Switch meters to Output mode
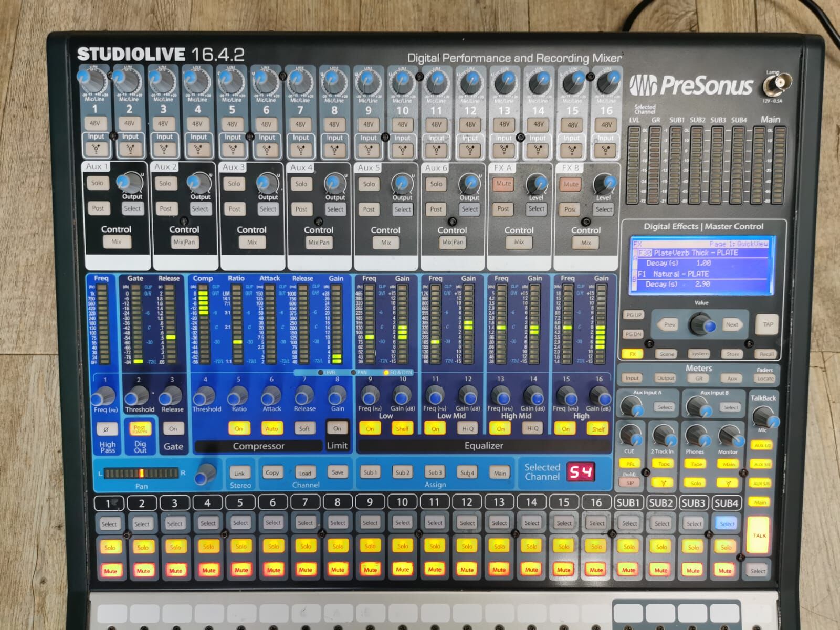Screen dimensions: 840x630 pyautogui.click(x=666, y=378)
